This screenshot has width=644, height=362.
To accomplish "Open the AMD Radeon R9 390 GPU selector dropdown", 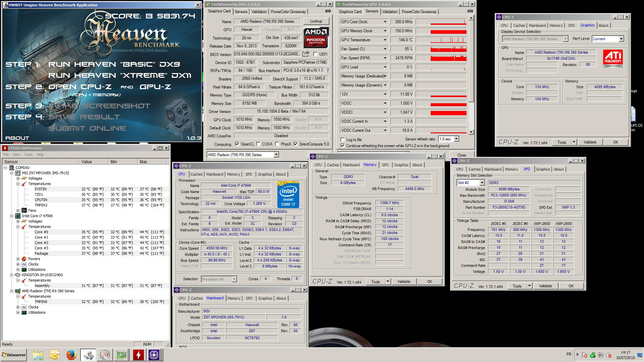I will 276,155.
